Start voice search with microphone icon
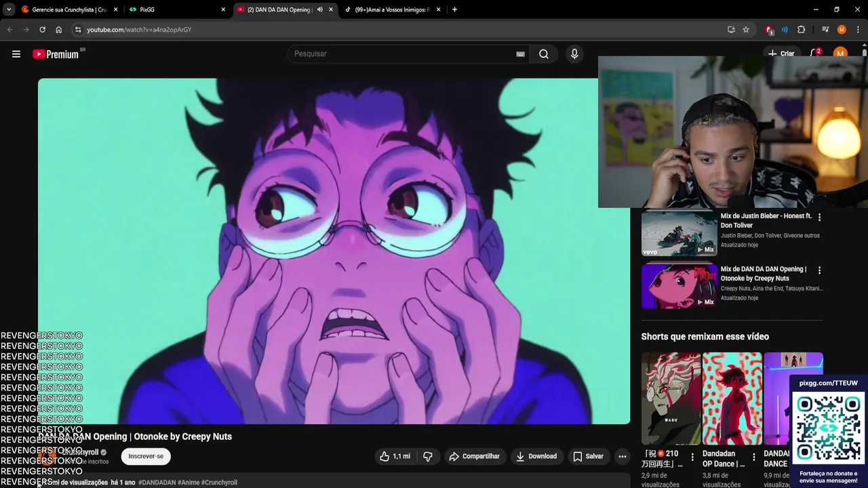 [574, 54]
